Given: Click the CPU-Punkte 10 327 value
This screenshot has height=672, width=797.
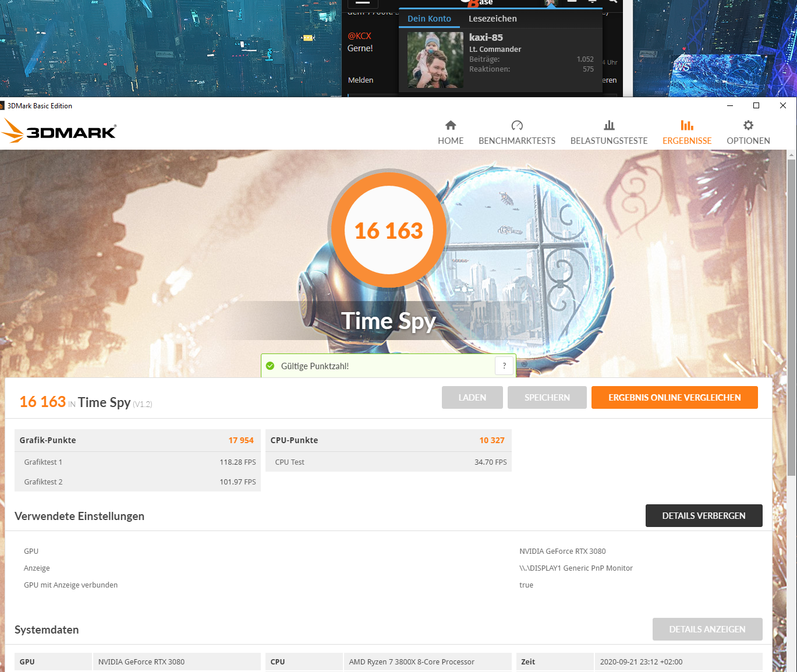Looking at the screenshot, I should tap(492, 440).
